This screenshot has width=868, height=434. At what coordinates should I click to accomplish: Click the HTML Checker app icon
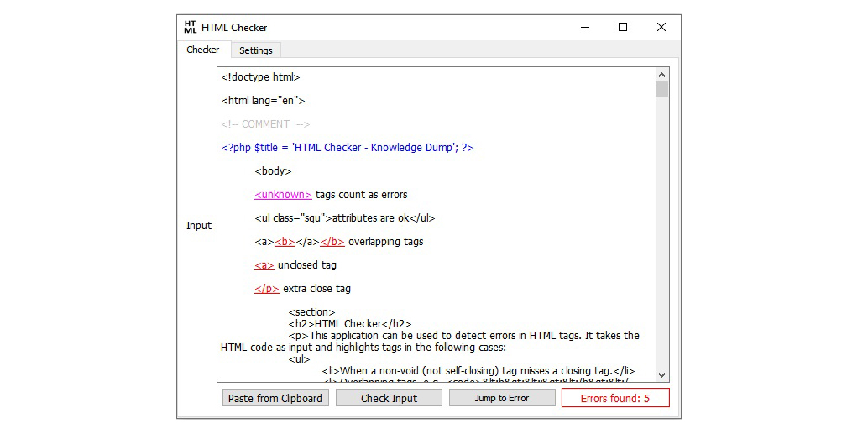[x=190, y=27]
